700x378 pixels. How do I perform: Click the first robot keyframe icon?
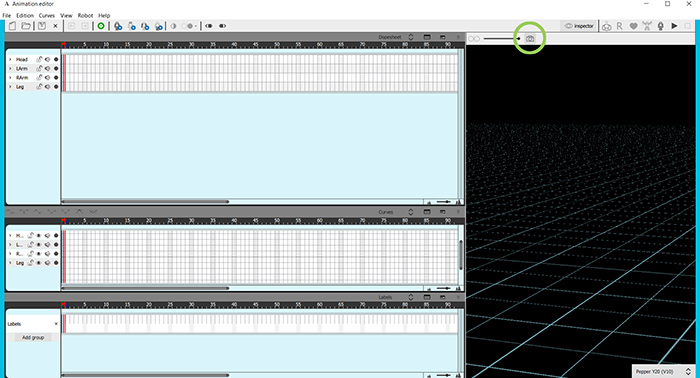[x=118, y=26]
